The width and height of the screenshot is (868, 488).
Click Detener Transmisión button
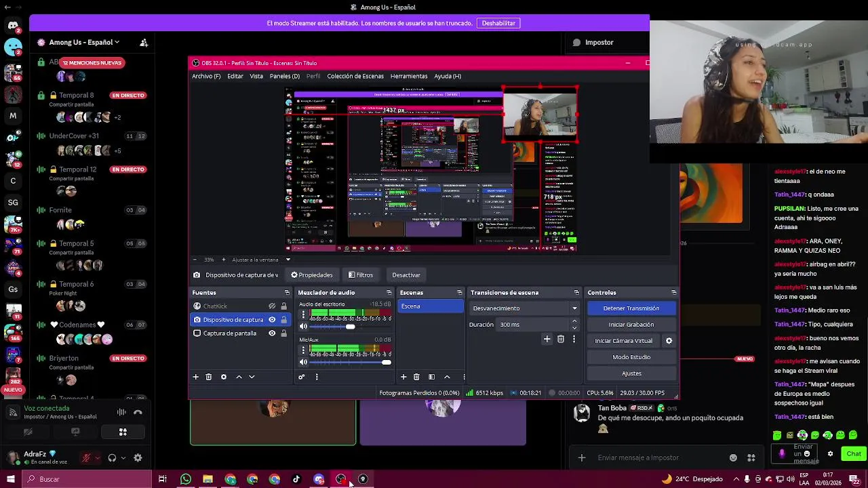(x=631, y=308)
